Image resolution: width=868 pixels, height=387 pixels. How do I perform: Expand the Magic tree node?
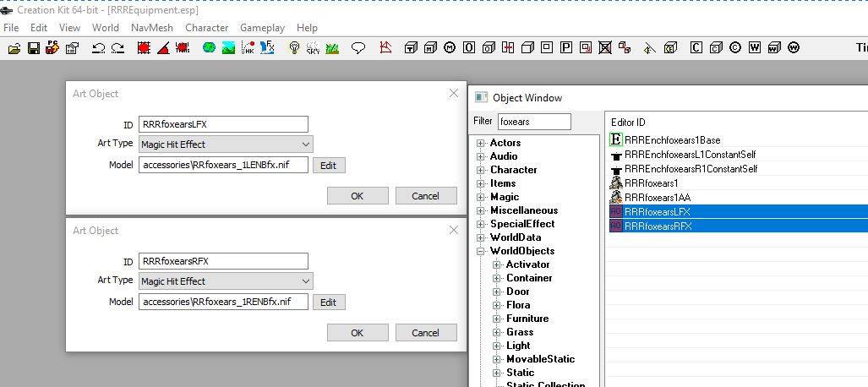481,197
